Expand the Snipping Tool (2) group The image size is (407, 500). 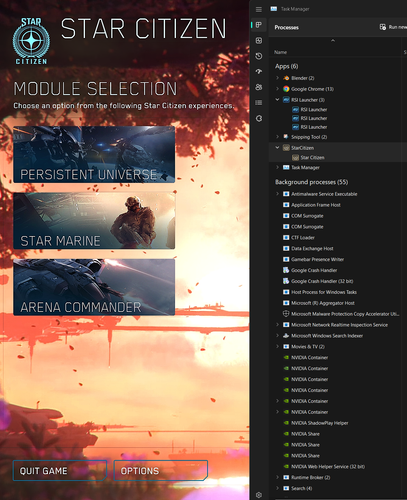point(277,137)
